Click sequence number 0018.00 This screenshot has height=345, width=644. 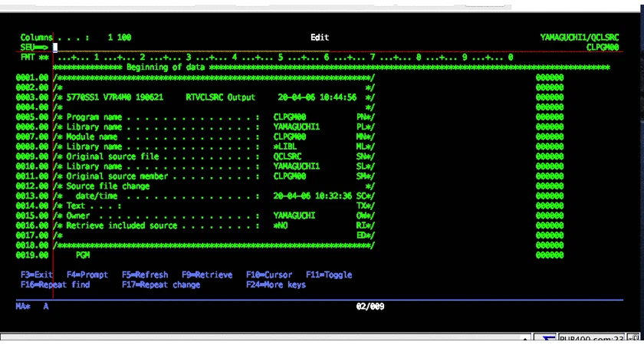32,245
